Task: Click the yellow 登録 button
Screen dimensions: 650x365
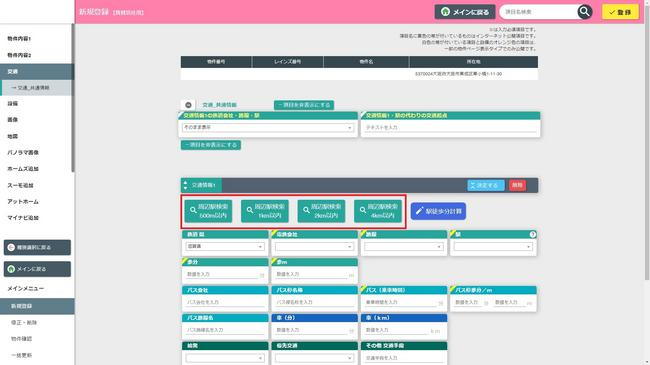Action: 620,12
